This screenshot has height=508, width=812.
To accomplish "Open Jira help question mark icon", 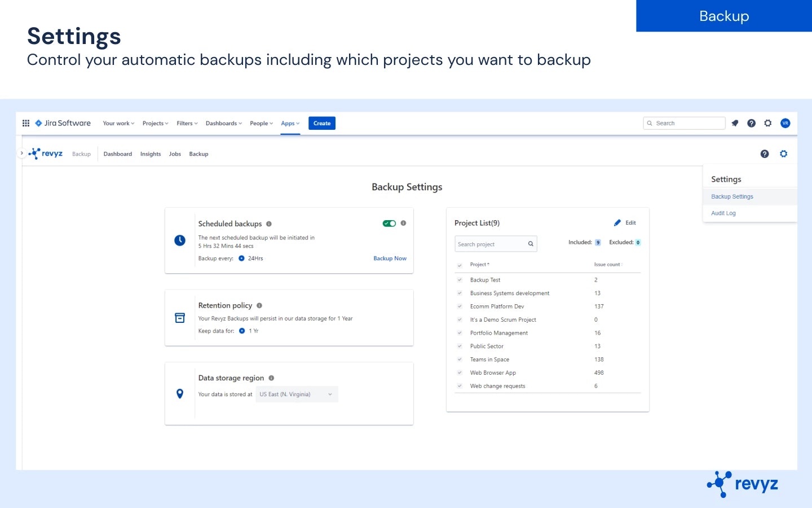I will [751, 123].
